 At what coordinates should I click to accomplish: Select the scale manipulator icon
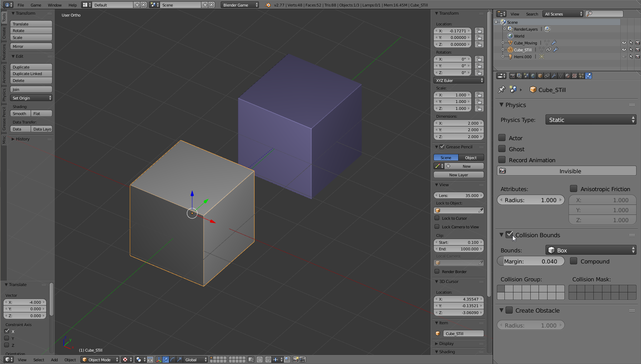(179, 360)
